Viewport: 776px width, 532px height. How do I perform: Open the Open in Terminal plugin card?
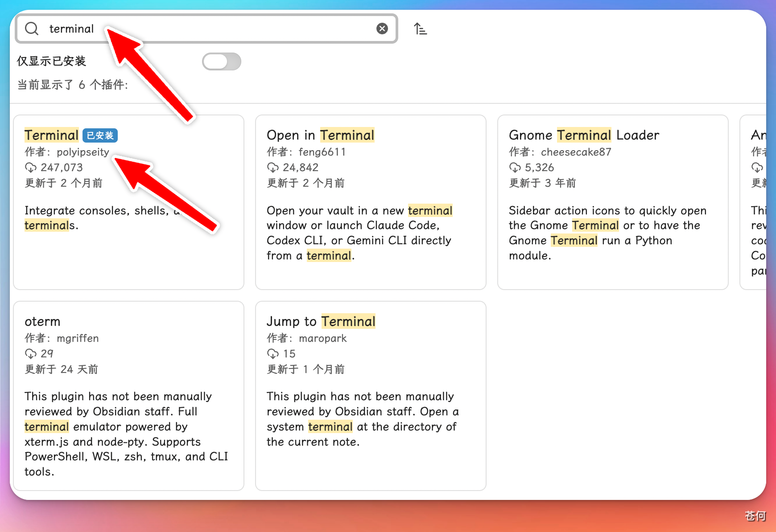click(x=371, y=202)
